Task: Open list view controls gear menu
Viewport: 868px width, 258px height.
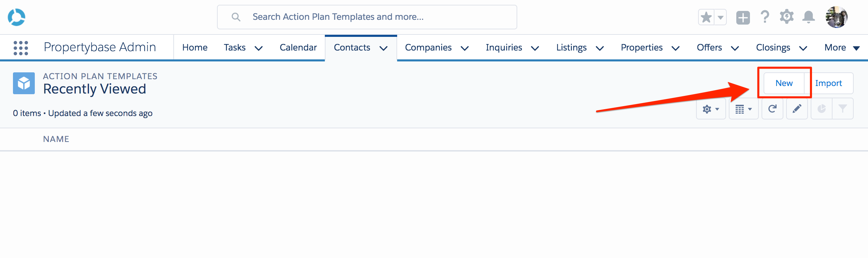Action: [711, 109]
